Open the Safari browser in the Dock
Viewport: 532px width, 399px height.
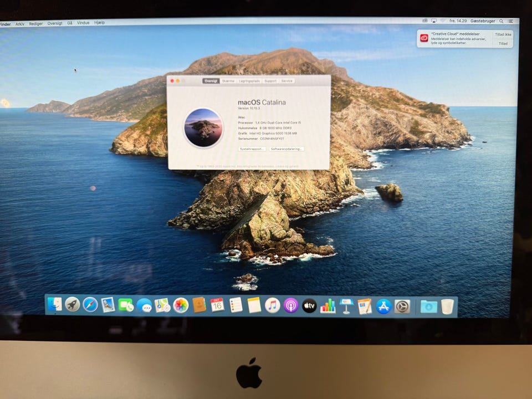[x=90, y=305]
